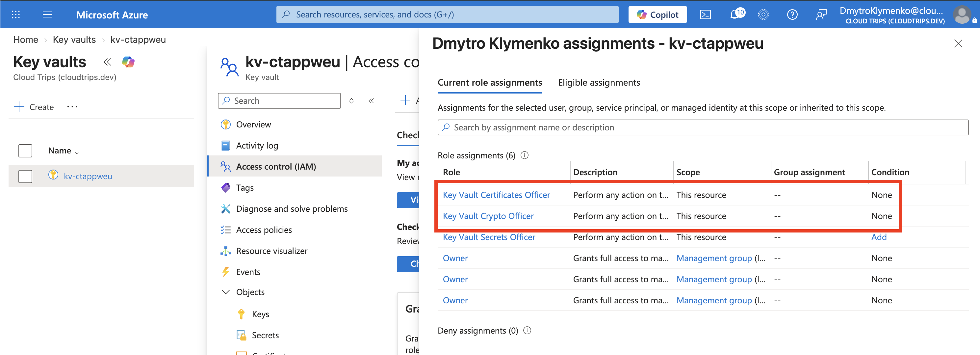This screenshot has height=355, width=980.
Task: Click Search by assignment name field
Action: point(703,127)
